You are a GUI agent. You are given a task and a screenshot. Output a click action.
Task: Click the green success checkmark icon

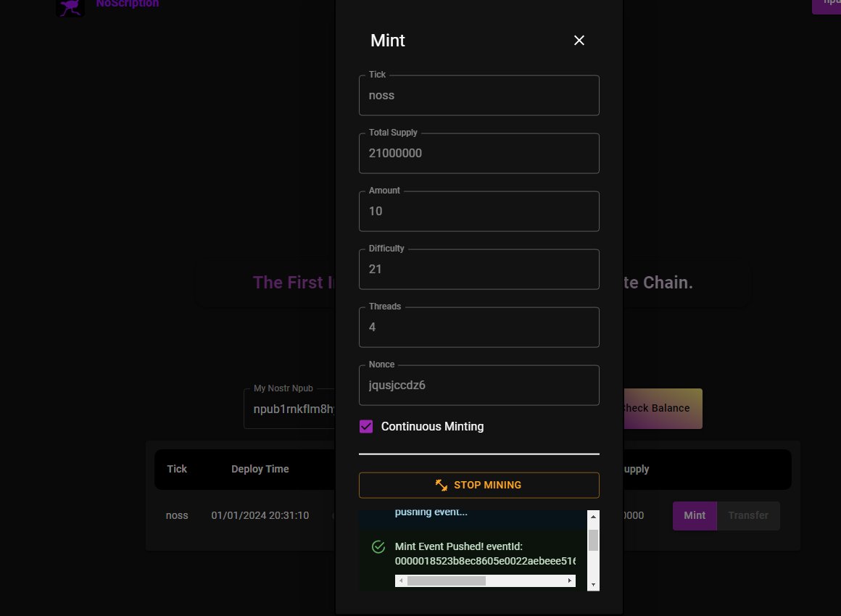pos(378,546)
